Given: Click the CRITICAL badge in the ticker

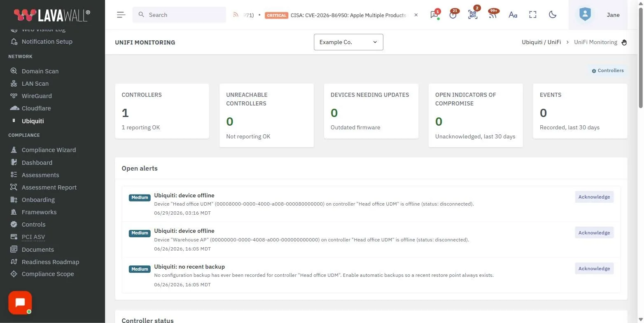Looking at the screenshot, I should coord(276,15).
